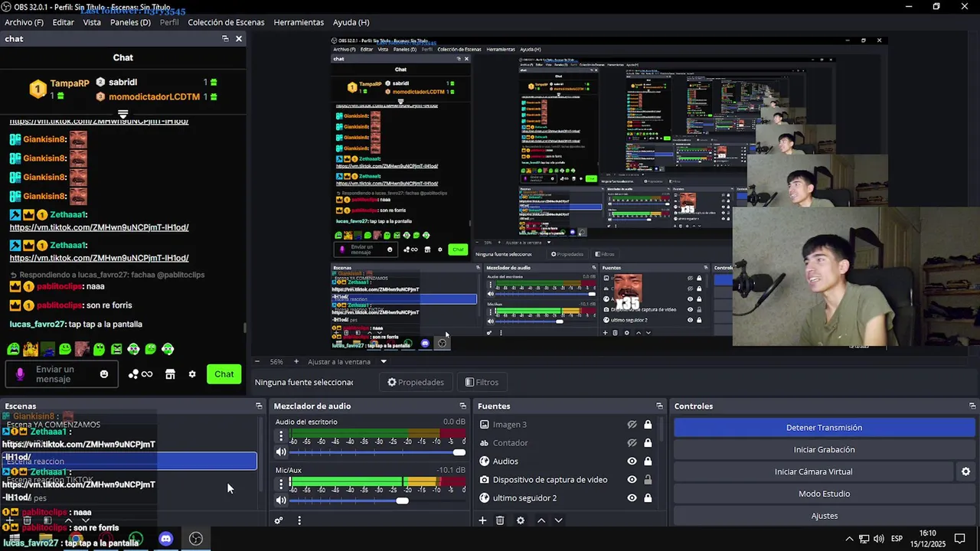Unlock the Audios source
980x551 pixels.
click(648, 461)
